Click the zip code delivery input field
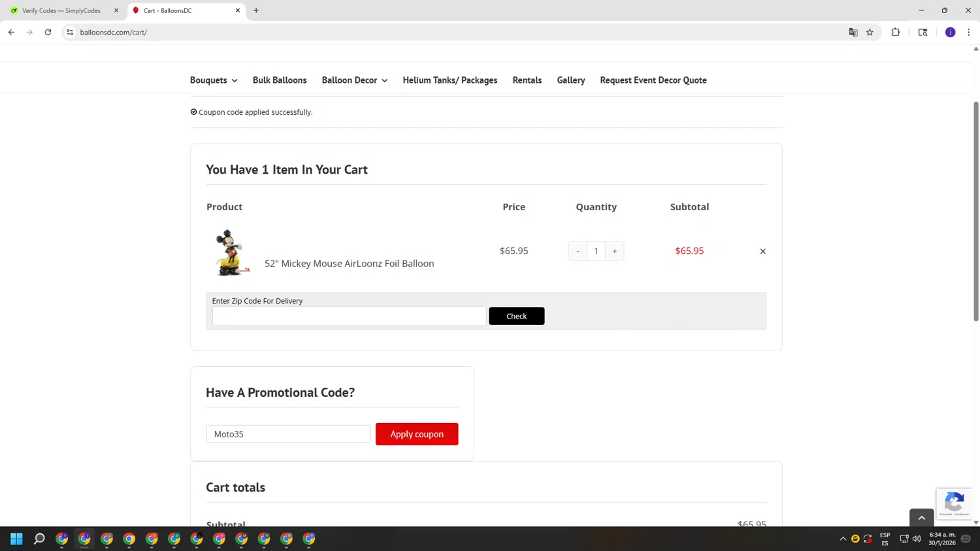 349,316
